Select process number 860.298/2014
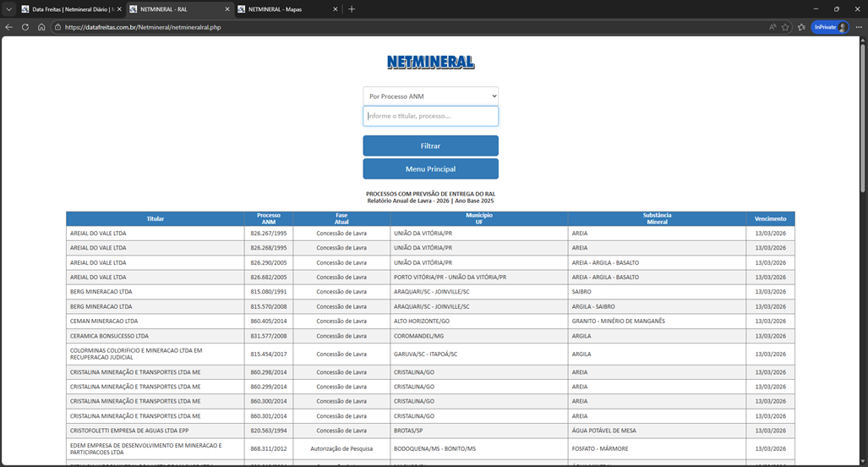The width and height of the screenshot is (868, 467). click(269, 372)
